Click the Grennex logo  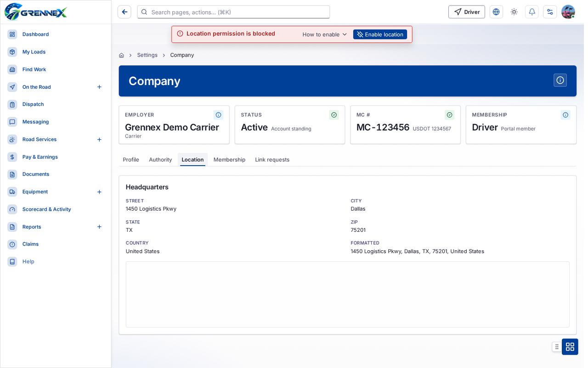pyautogui.click(x=36, y=12)
